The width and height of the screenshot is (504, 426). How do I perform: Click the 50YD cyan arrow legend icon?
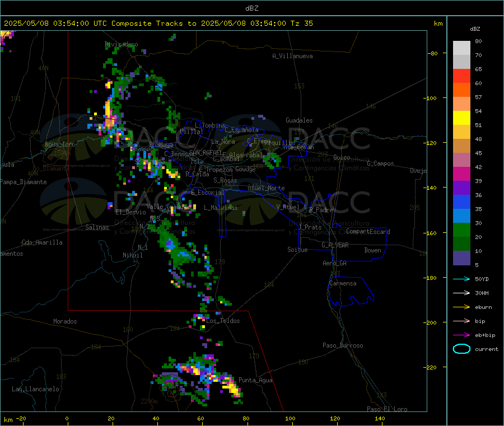pyautogui.click(x=461, y=279)
